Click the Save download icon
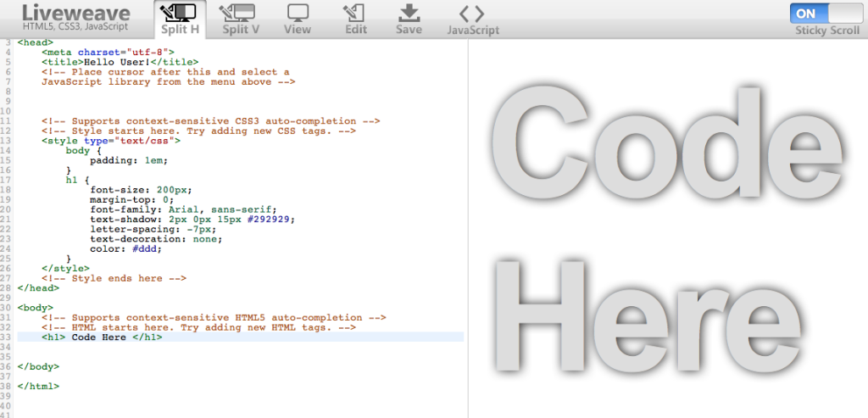 (x=409, y=12)
